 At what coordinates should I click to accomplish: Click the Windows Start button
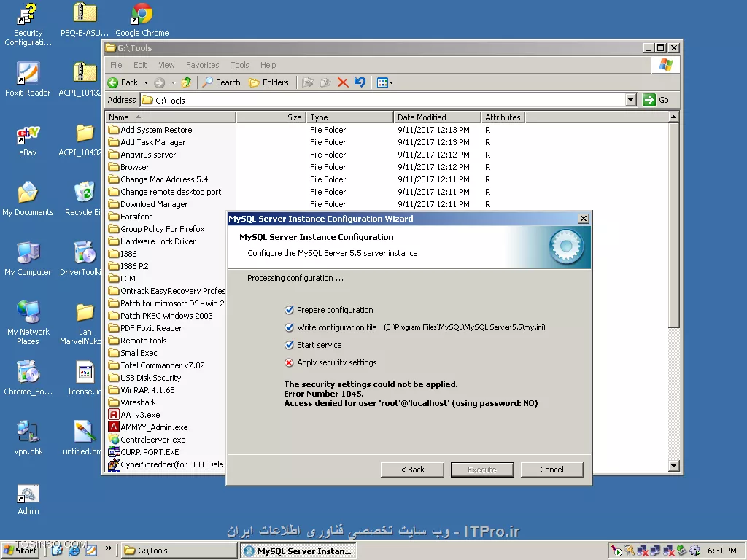20,551
